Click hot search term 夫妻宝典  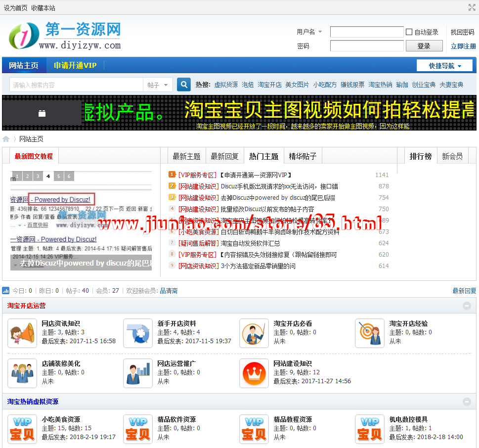451,85
